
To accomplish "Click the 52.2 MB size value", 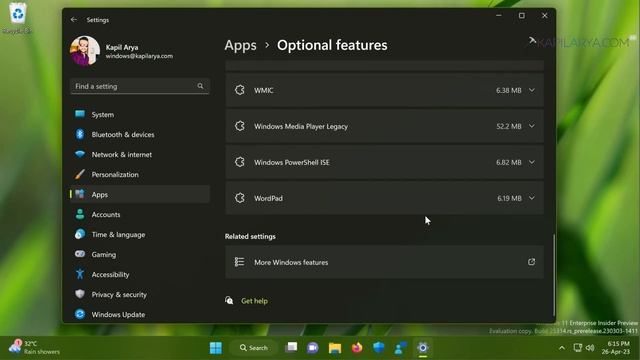I will (509, 127).
